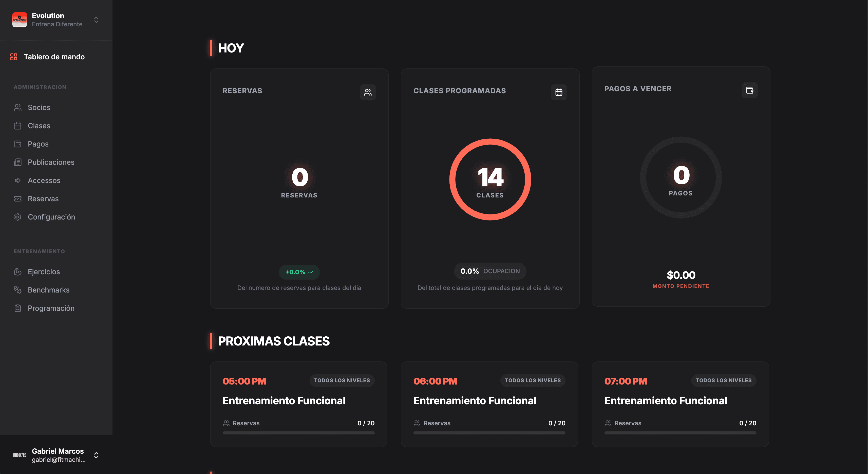Navigate to Programación page
The width and height of the screenshot is (868, 474).
pos(51,308)
